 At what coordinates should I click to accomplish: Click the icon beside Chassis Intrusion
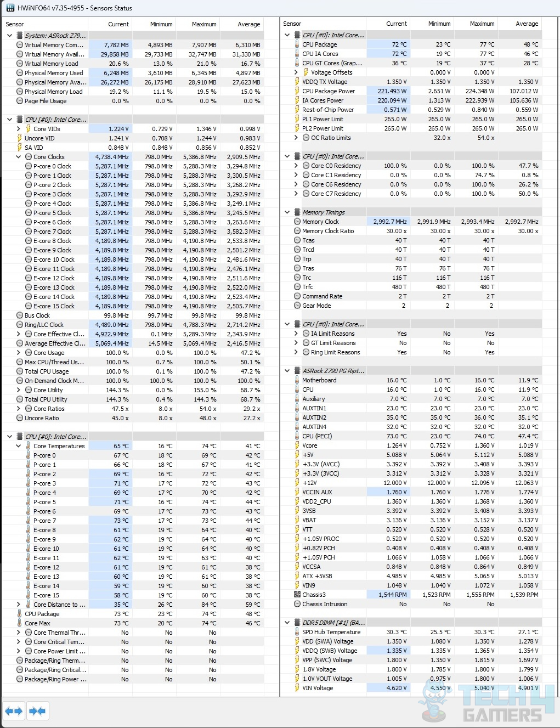pyautogui.click(x=297, y=604)
